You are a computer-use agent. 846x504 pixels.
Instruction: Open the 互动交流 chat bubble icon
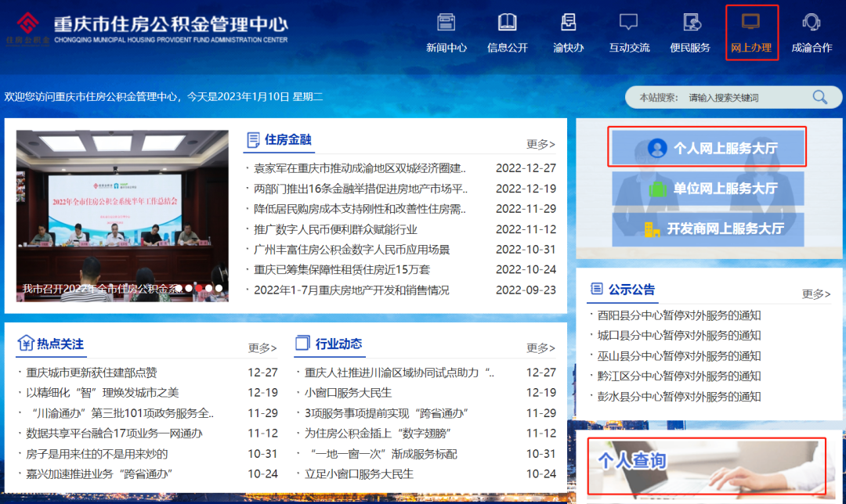click(628, 22)
